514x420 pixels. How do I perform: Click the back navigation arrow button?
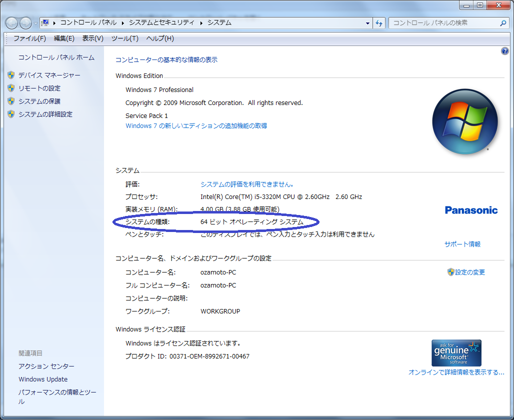click(11, 23)
